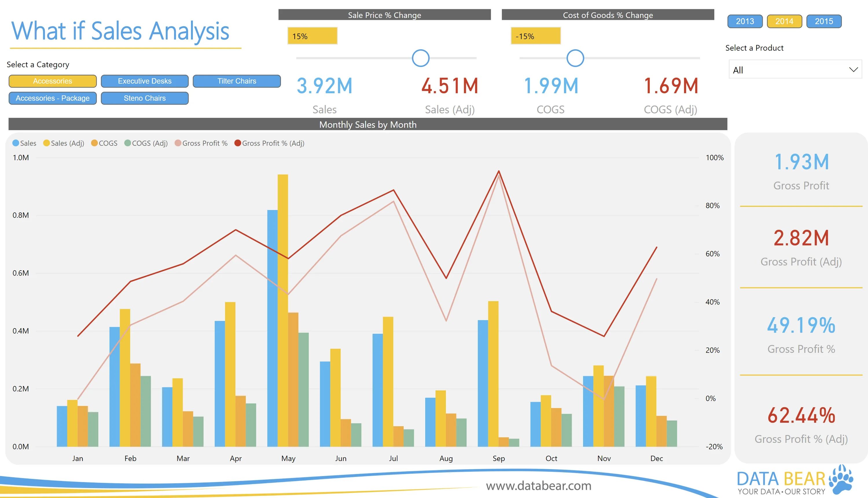Click the COGS legend marker

pos(94,143)
